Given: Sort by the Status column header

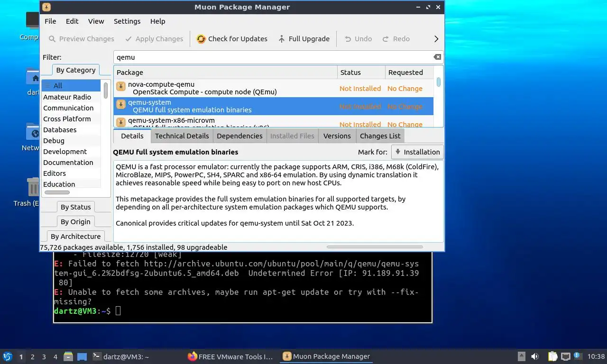Looking at the screenshot, I should tap(361, 73).
